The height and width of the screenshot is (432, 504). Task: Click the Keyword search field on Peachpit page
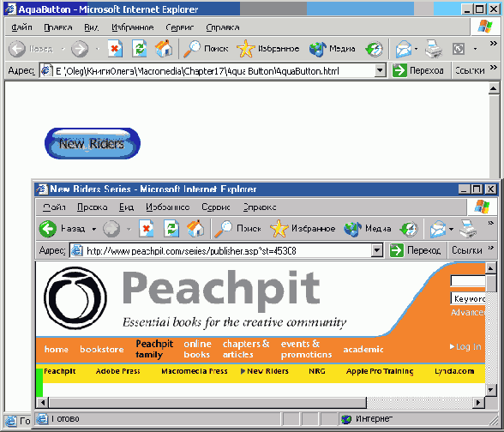point(468,298)
